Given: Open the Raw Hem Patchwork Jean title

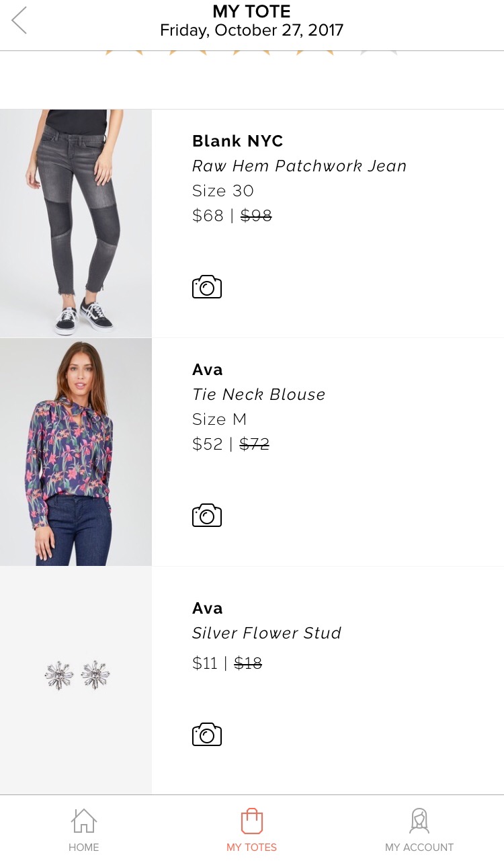Looking at the screenshot, I should tap(300, 166).
